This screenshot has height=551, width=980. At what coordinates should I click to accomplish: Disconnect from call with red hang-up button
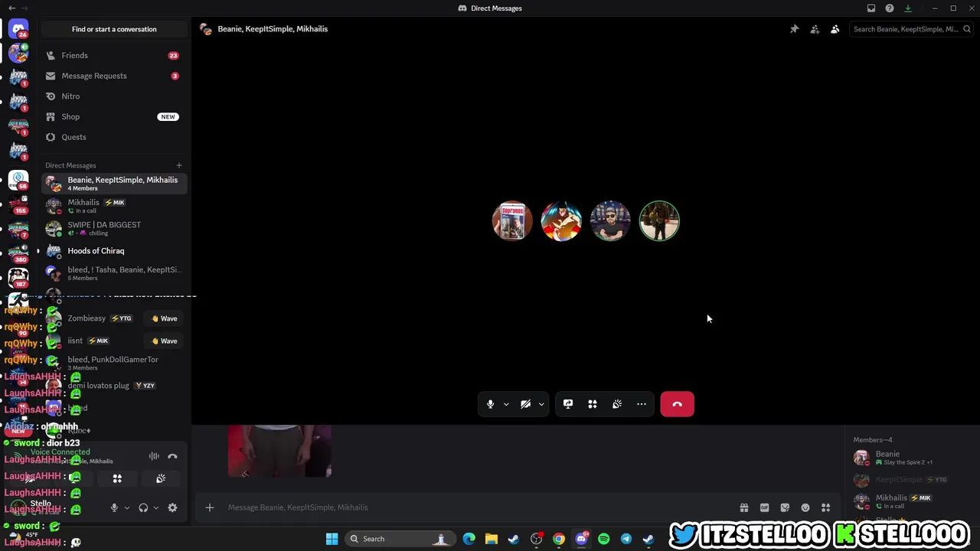678,404
